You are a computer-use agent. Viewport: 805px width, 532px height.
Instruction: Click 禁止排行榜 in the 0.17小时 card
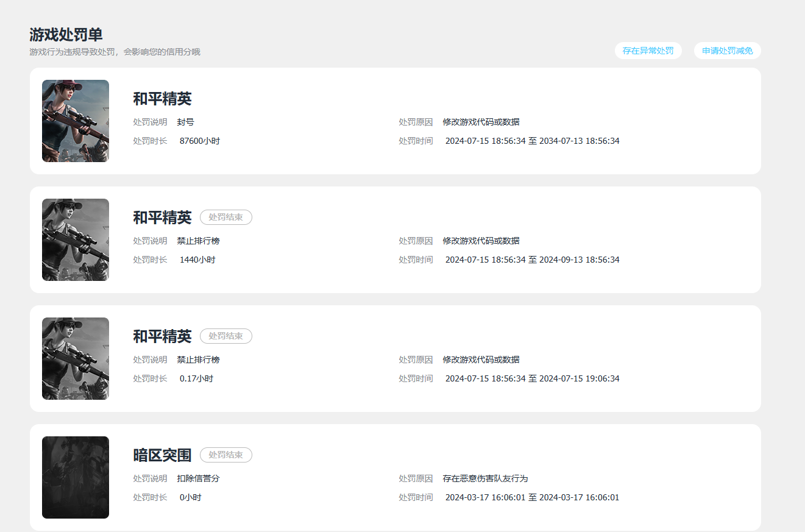[x=199, y=360]
